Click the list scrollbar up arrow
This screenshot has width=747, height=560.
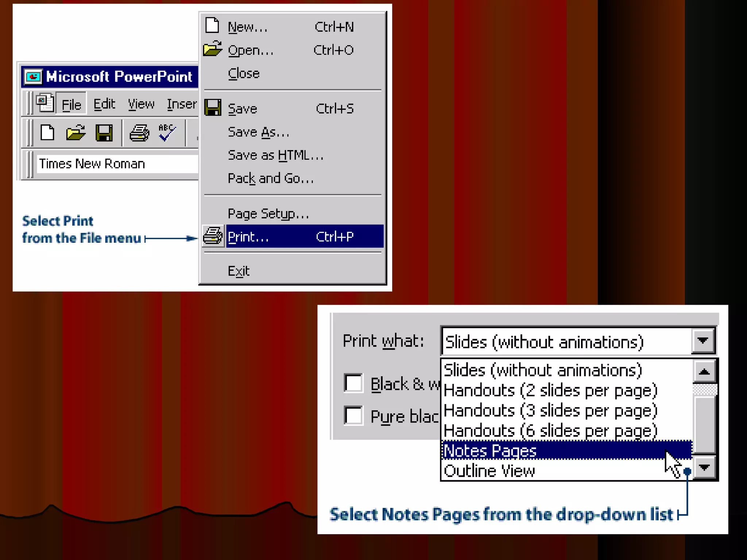coord(704,372)
